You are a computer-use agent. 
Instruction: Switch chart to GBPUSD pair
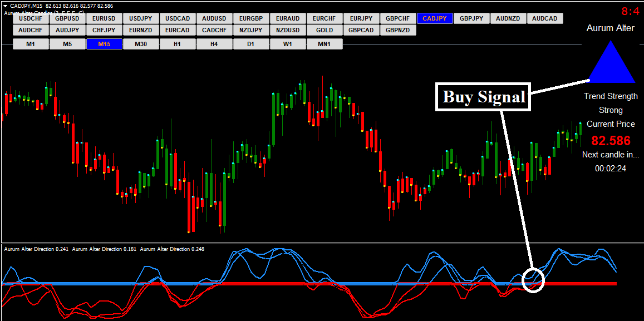point(67,18)
